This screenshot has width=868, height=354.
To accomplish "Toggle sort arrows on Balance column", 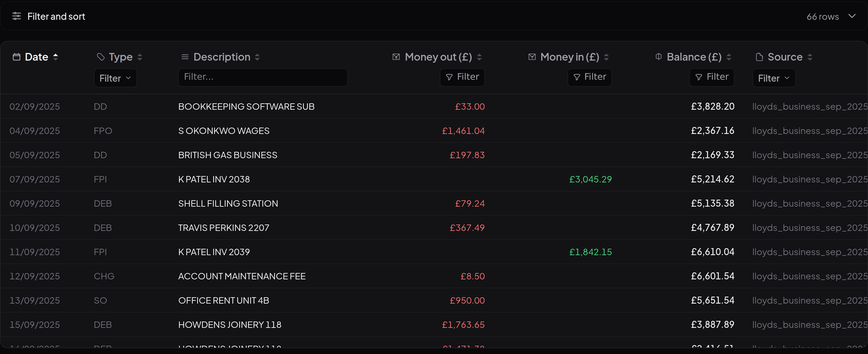I will (729, 57).
